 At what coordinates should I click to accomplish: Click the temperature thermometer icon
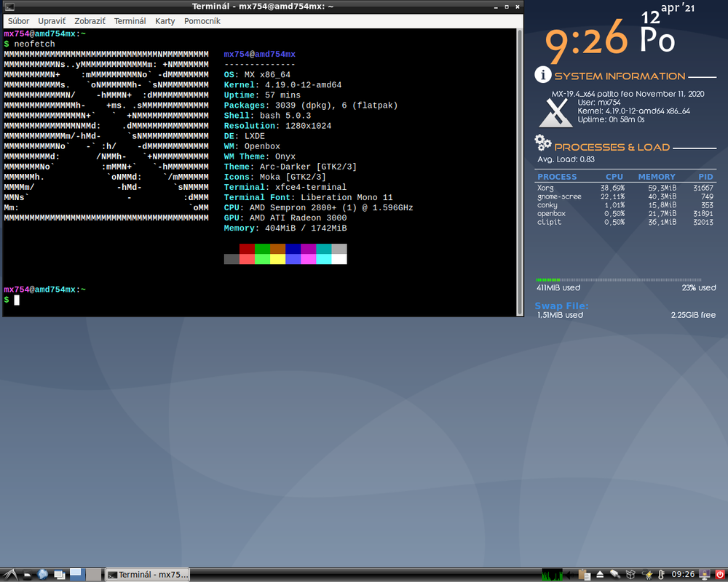point(661,575)
